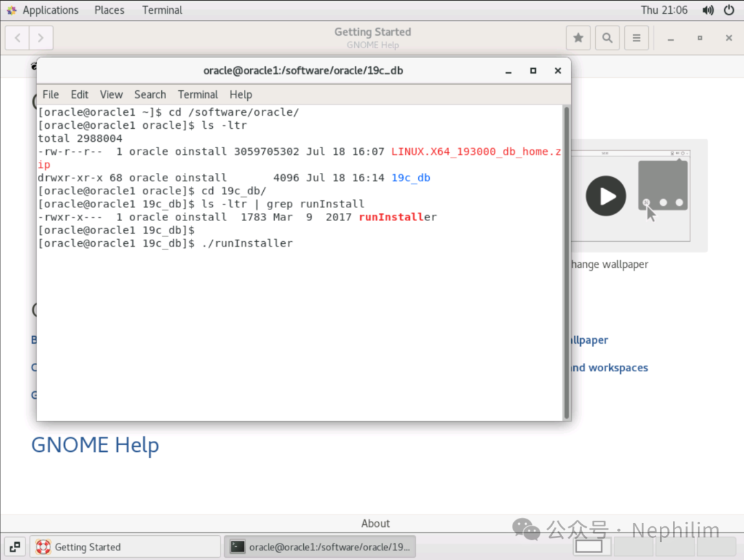Image resolution: width=744 pixels, height=560 pixels.
Task: Open Applications menu in top bar
Action: [x=50, y=10]
